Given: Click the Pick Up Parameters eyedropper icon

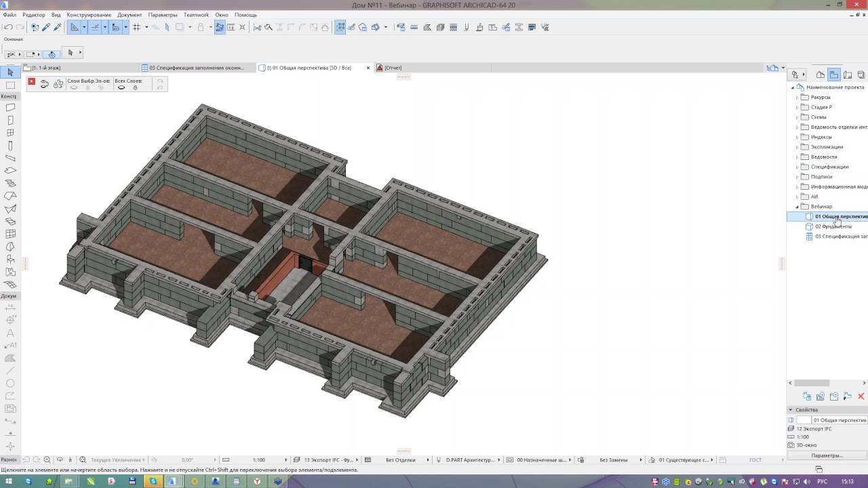Looking at the screenshot, I should pos(46,27).
